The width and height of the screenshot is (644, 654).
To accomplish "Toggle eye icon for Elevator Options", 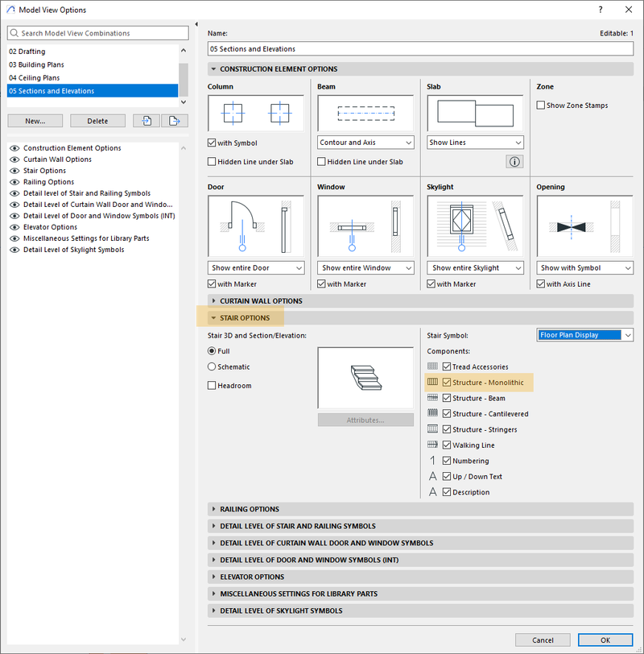I will (14, 227).
